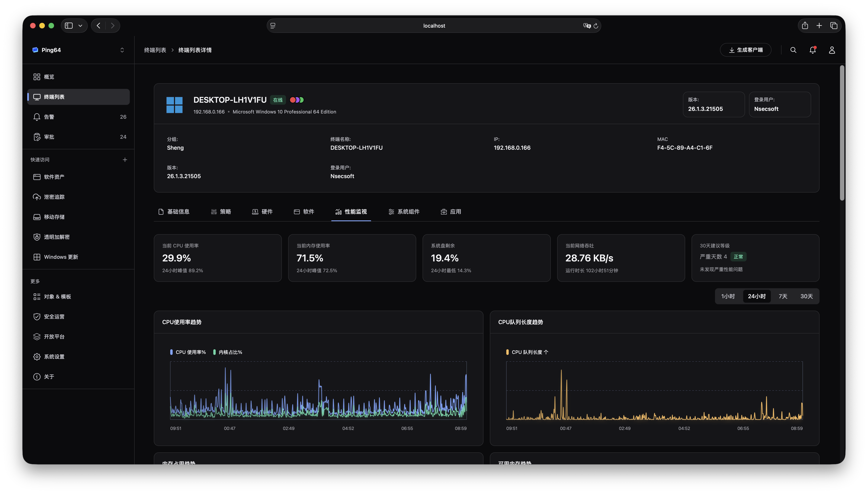The height and width of the screenshot is (494, 868).
Task: Click the MAC value F4-5C-89-A4-C1-6F
Action: click(x=685, y=148)
